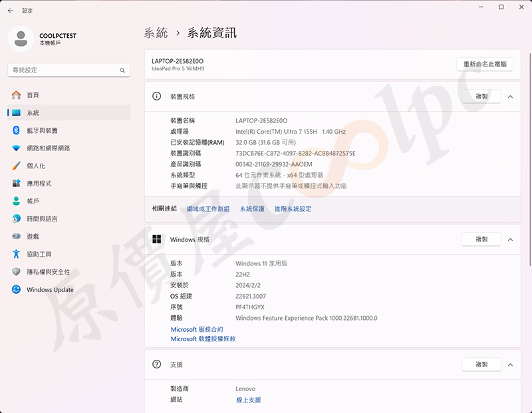Click the Privacy shield icon

point(16,271)
